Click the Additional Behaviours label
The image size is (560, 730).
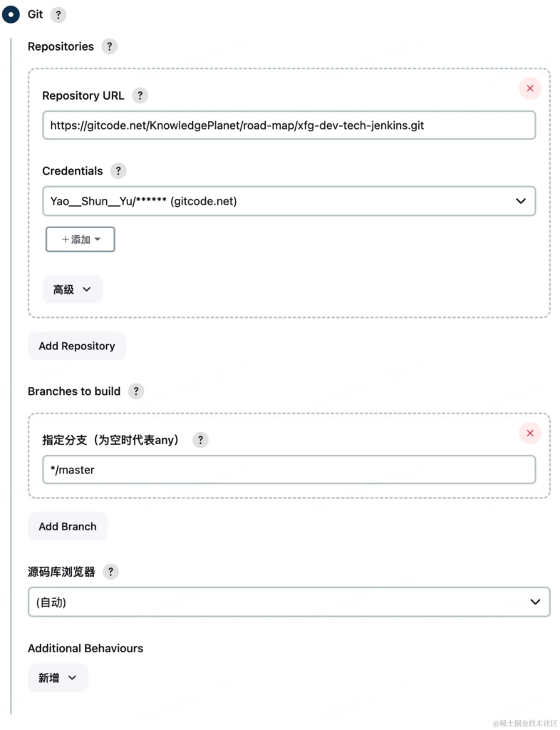click(85, 648)
